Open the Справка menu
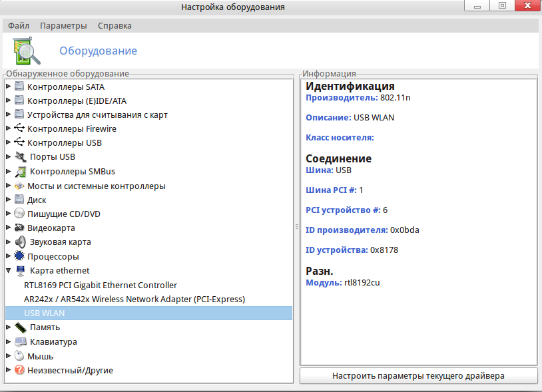Screen dimensions: 542x392 pos(115,26)
